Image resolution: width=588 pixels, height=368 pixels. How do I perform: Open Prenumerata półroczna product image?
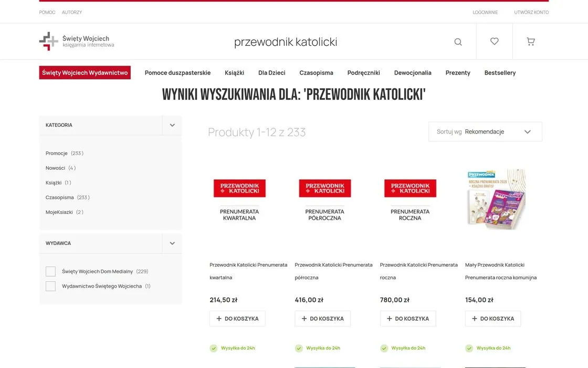click(x=325, y=200)
